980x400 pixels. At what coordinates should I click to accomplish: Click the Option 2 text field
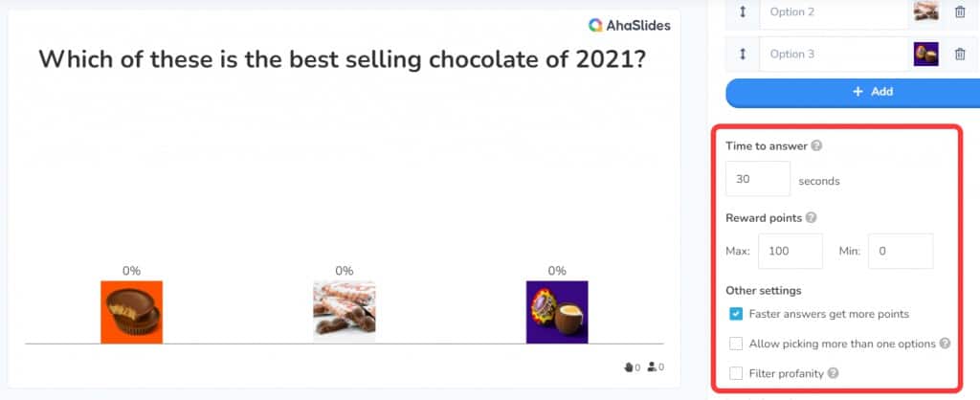(833, 11)
